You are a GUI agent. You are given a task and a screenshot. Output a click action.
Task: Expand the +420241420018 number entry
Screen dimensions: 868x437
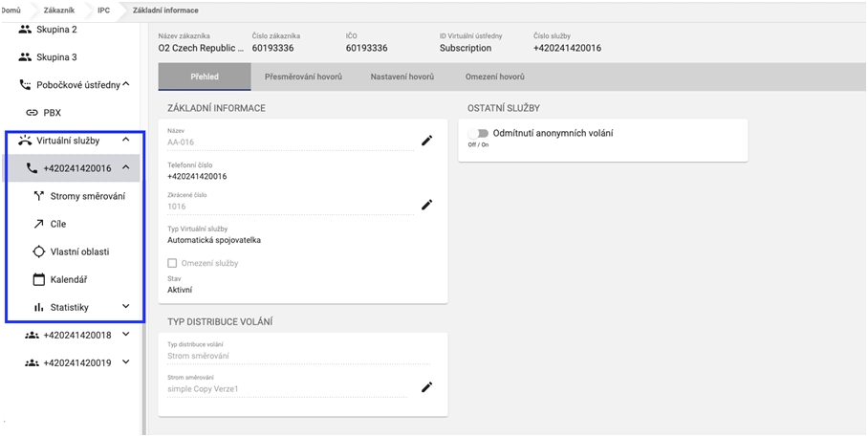125,335
